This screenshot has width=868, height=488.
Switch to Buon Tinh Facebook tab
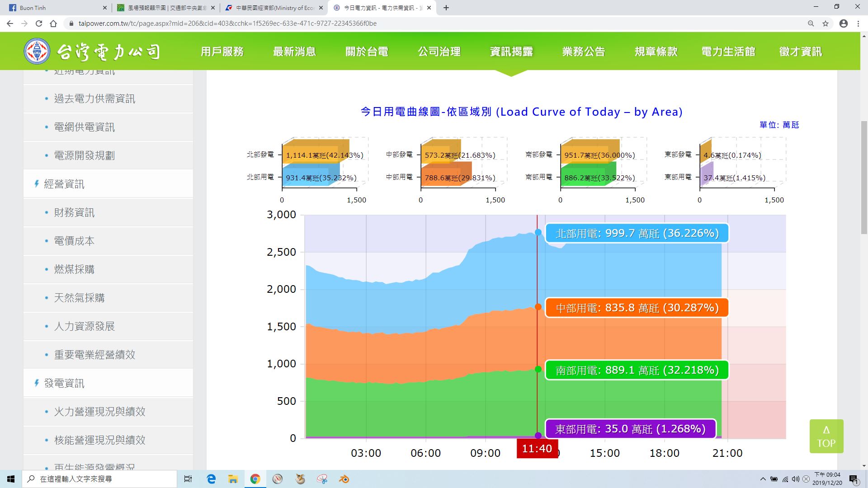pyautogui.click(x=56, y=8)
